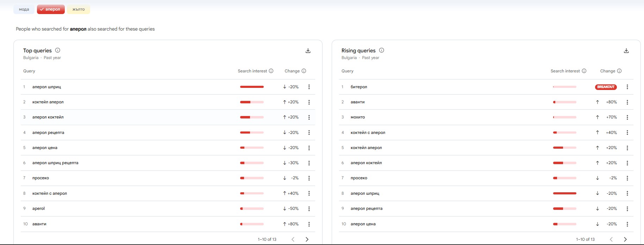Image resolution: width=644 pixels, height=245 pixels.
Task: Click 1–10 of 13 text under Rising queries
Action: coord(585,239)
